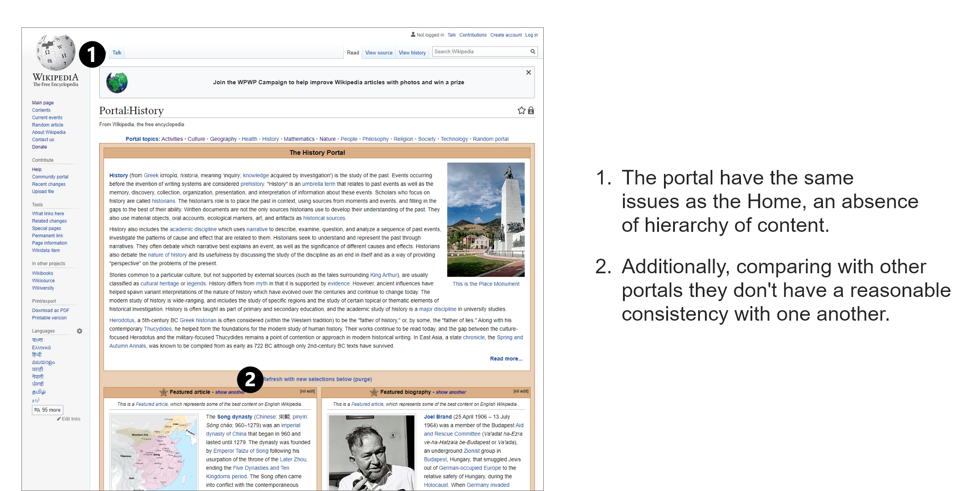Dismiss the WPWP campaign banner

point(528,72)
